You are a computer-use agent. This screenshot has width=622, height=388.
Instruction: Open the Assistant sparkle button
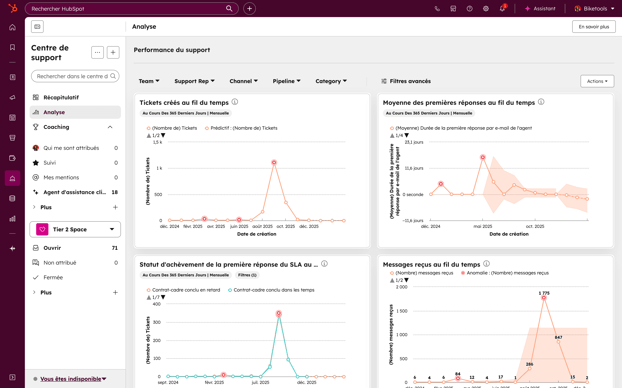coord(540,8)
